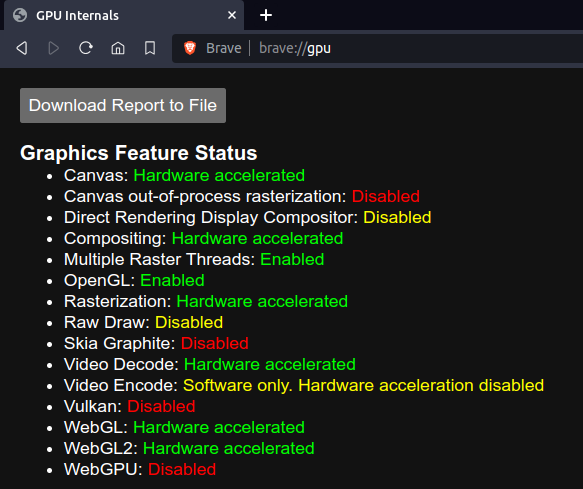Focus the brave://gpu address bar
Image resolution: width=583 pixels, height=489 pixels.
(x=377, y=48)
